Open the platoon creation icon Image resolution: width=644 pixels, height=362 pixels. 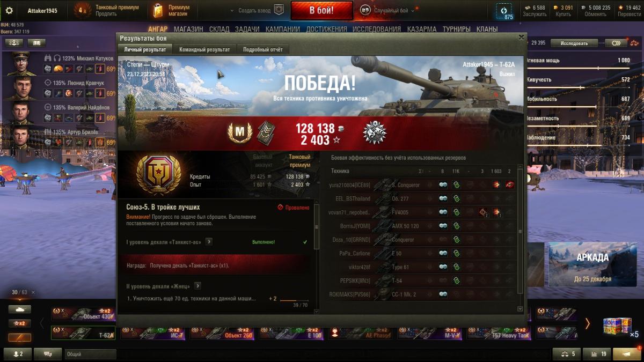click(x=279, y=10)
